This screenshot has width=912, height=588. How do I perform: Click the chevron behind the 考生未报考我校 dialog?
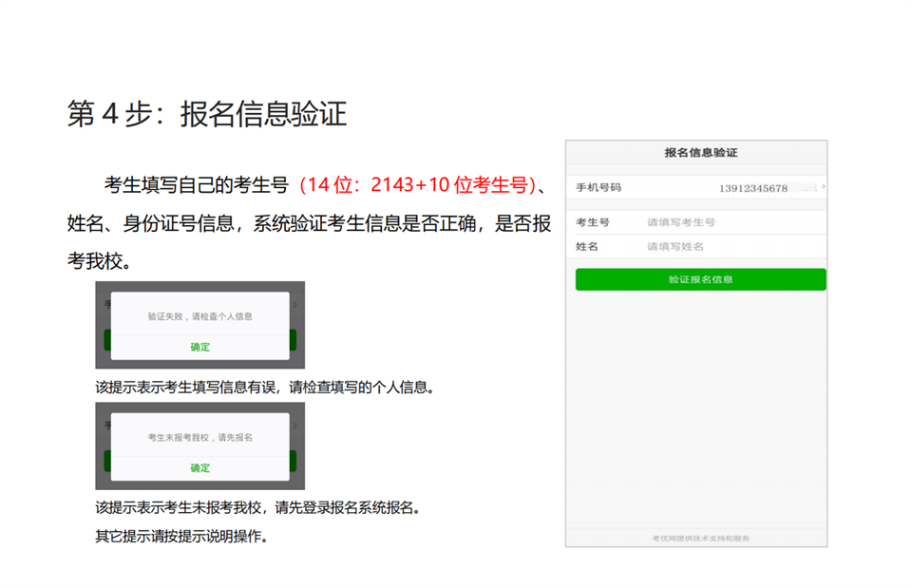coord(295,425)
